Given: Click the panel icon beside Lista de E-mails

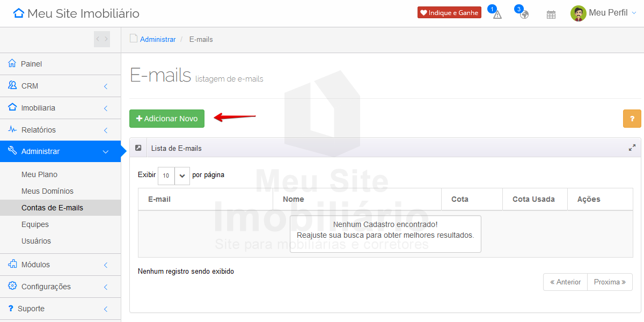Looking at the screenshot, I should (x=138, y=148).
